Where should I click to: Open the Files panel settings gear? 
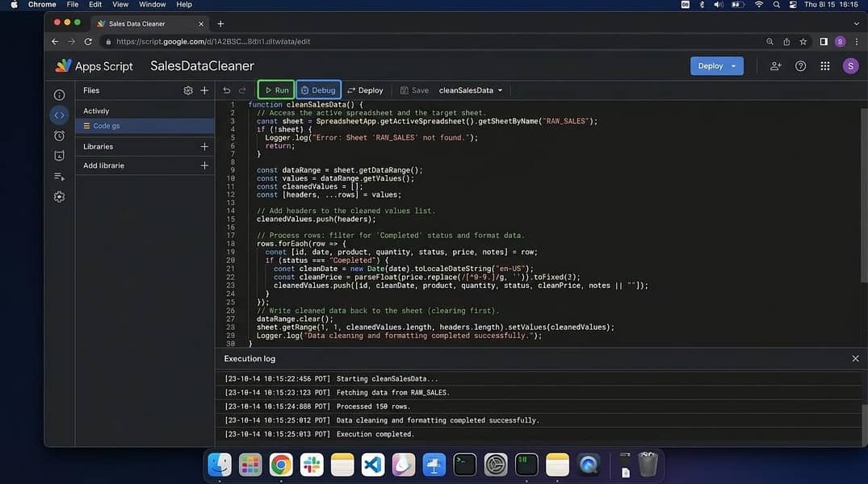187,90
